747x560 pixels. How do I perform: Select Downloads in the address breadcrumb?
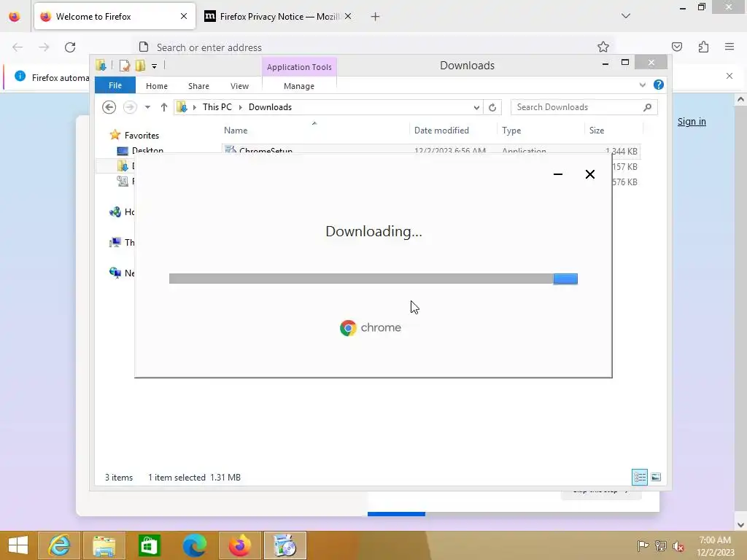[x=270, y=107]
